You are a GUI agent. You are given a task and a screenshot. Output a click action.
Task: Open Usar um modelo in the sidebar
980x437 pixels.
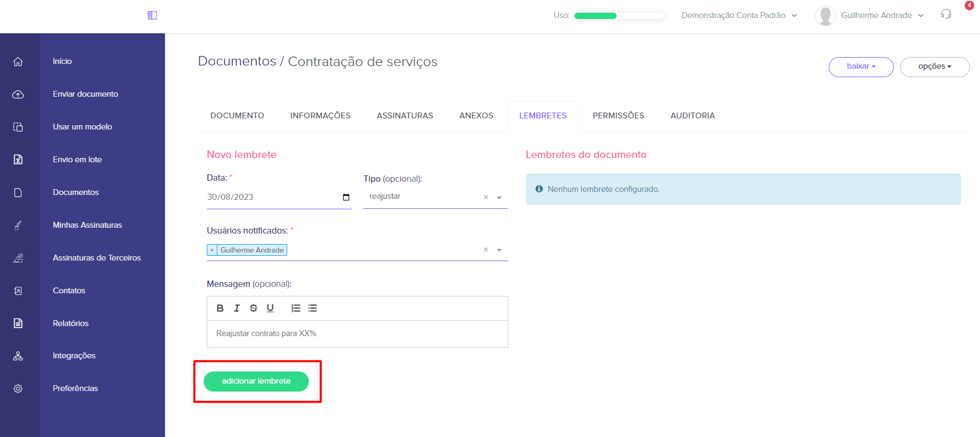pyautogui.click(x=82, y=127)
